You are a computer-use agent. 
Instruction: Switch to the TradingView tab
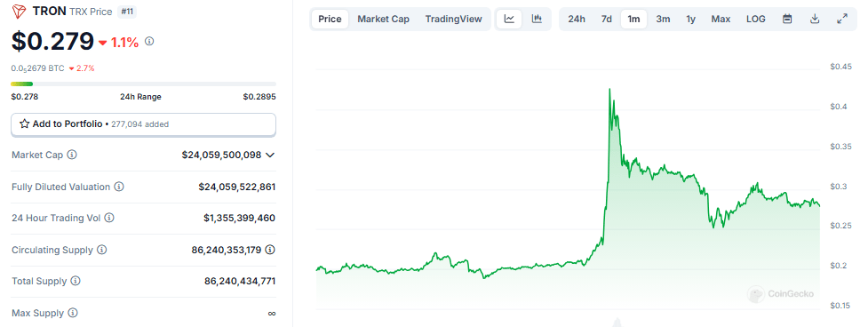[x=454, y=19]
